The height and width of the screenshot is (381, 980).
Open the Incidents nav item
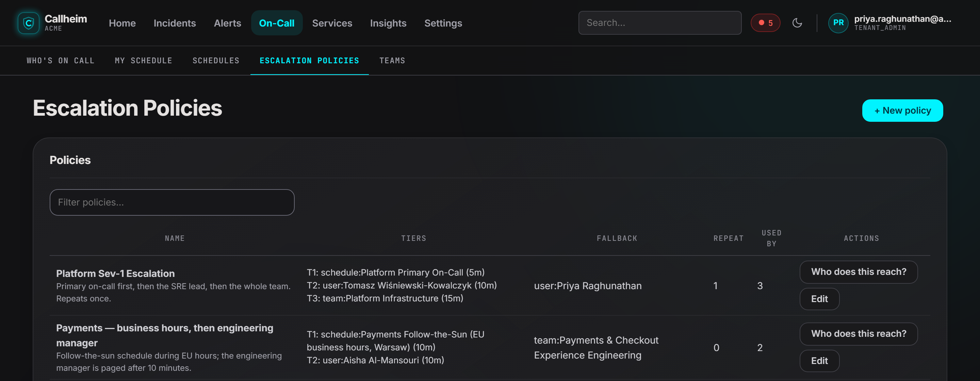(175, 23)
